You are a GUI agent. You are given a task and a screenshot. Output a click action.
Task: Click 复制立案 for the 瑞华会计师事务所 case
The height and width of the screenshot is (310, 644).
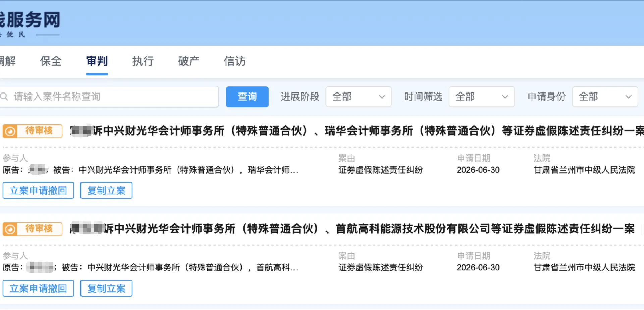106,190
